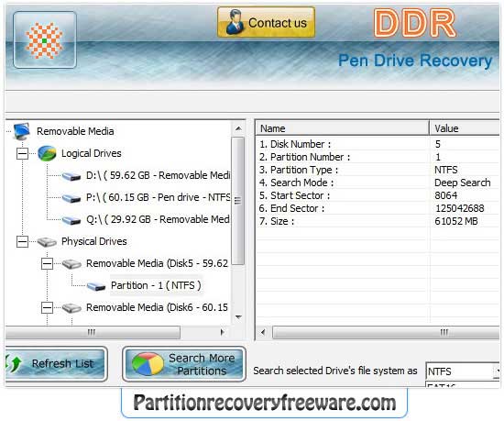This screenshot has height=421, width=504.
Task: Click the Partition - 1 drive icon
Action: point(96,286)
